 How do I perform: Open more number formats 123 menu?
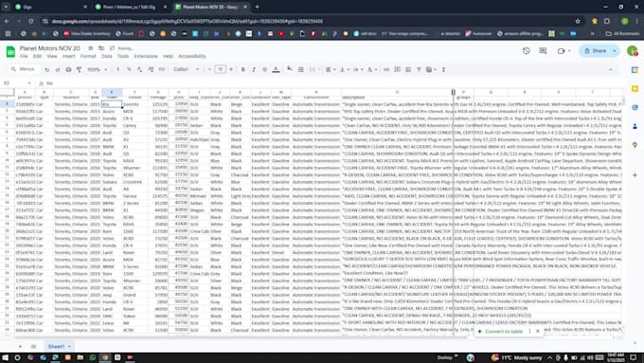coord(161,69)
